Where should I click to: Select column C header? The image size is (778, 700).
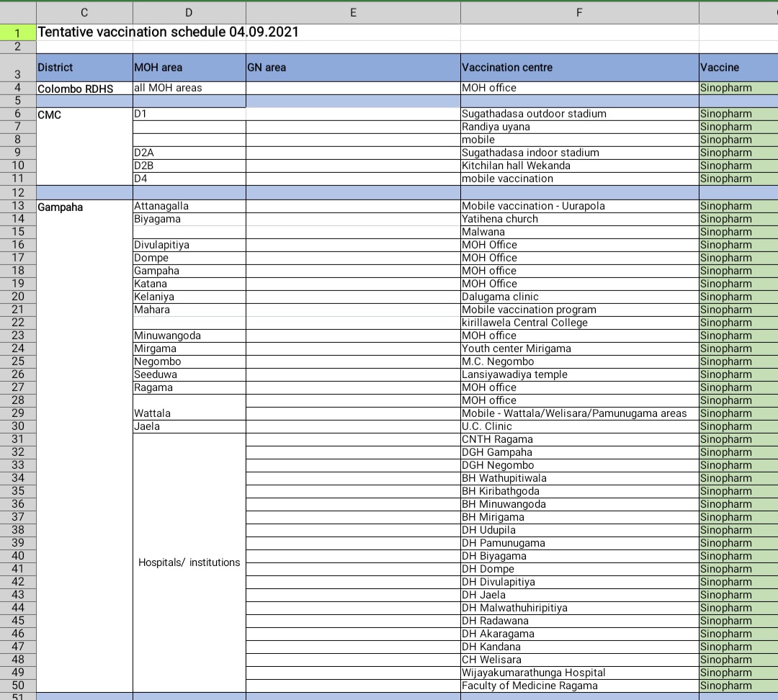point(84,12)
